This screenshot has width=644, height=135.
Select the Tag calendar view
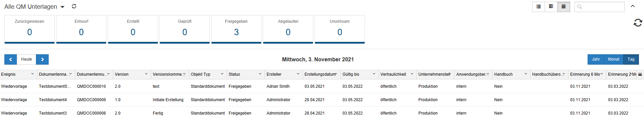coord(631,59)
